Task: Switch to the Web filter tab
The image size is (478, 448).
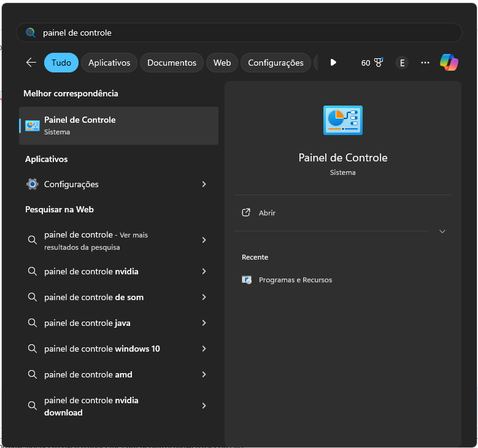Action: pyautogui.click(x=222, y=63)
